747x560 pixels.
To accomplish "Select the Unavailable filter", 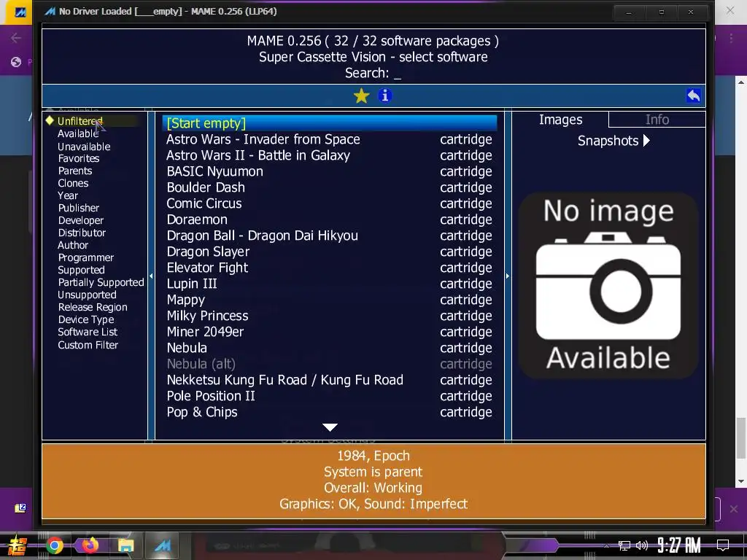I will 84,147.
